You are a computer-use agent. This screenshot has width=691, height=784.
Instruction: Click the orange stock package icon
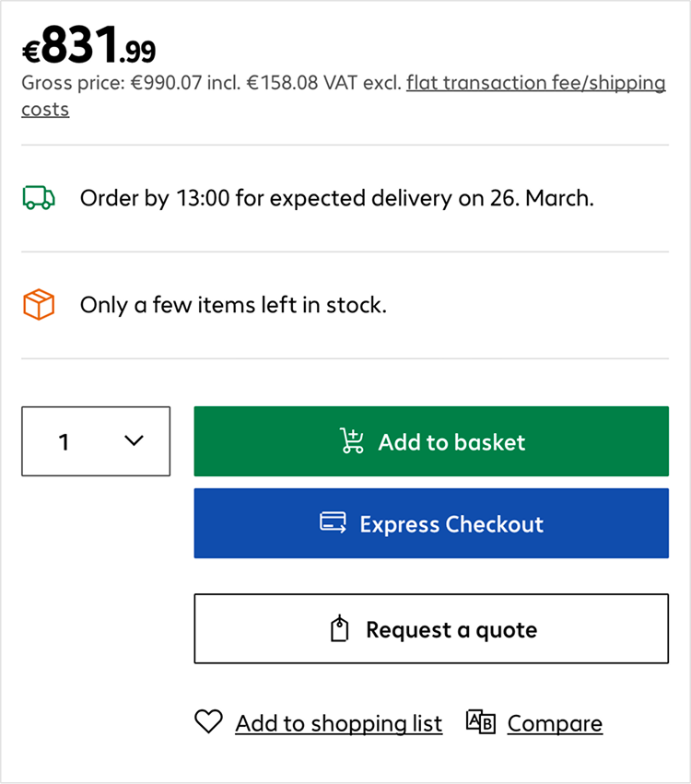(x=37, y=304)
